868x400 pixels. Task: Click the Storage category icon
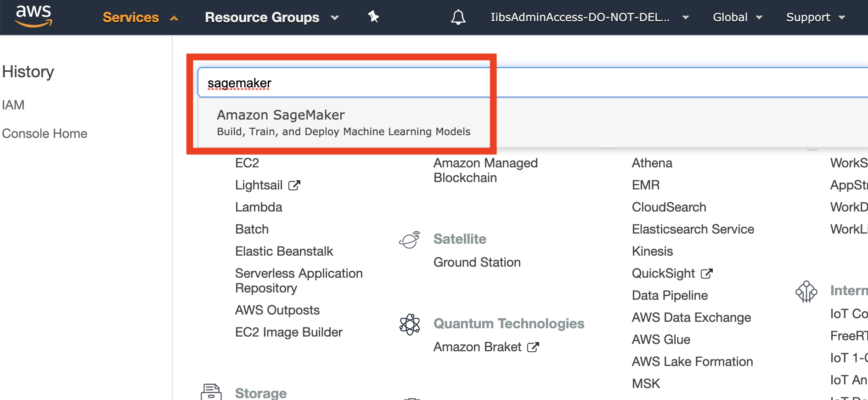(211, 392)
